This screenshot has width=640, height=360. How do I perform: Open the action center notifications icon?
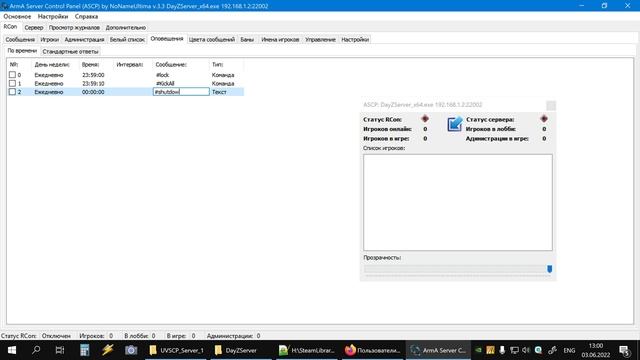[624, 350]
